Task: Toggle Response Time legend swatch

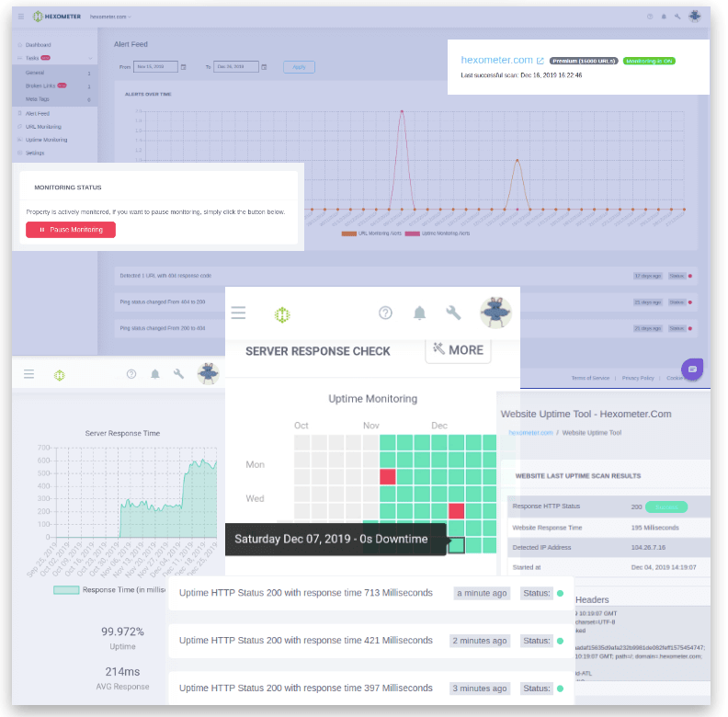Action: click(x=66, y=590)
